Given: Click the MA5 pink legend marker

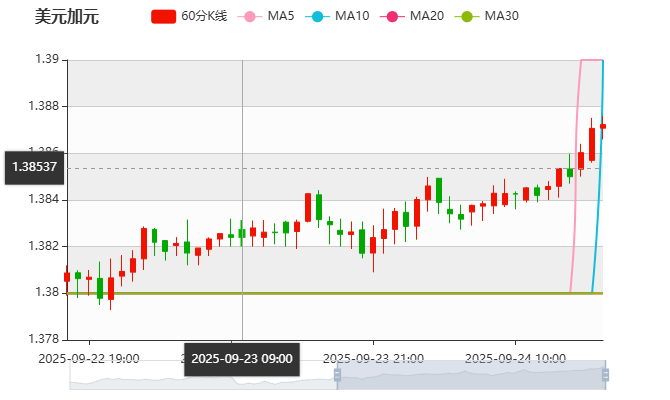Looking at the screenshot, I should click(250, 17).
